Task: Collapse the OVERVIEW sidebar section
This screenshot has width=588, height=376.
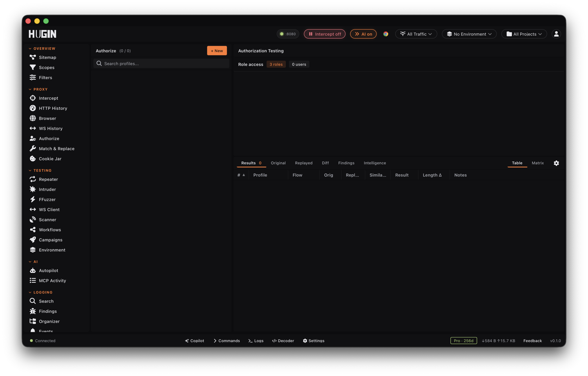Action: (x=42, y=49)
